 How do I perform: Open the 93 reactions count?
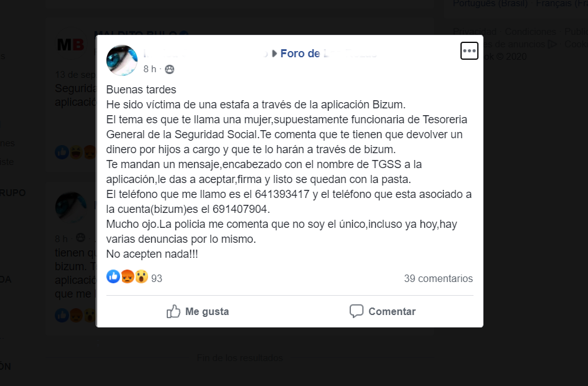156,278
